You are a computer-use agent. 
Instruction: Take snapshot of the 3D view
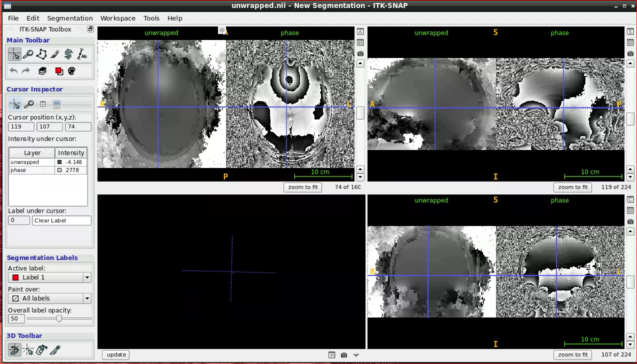[344, 355]
